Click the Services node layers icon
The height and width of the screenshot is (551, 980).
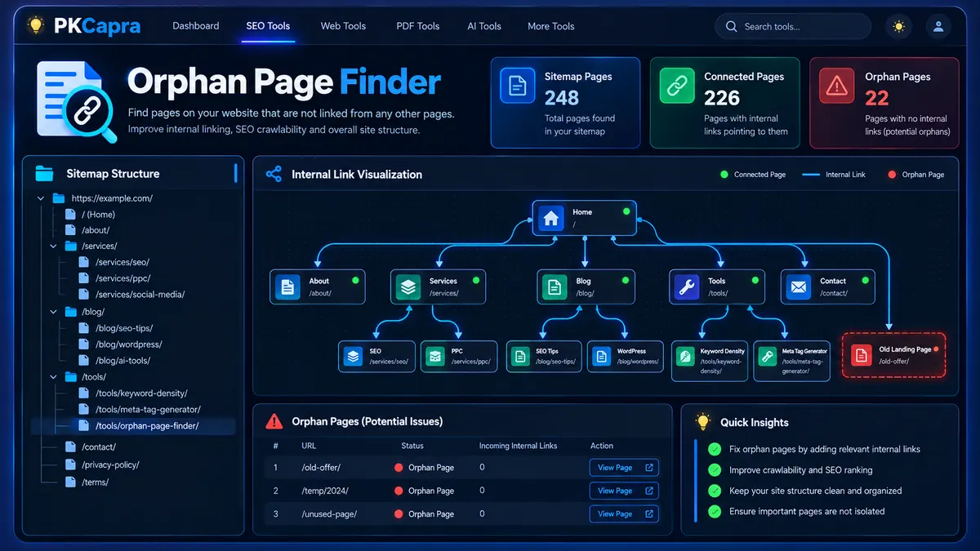coord(408,287)
